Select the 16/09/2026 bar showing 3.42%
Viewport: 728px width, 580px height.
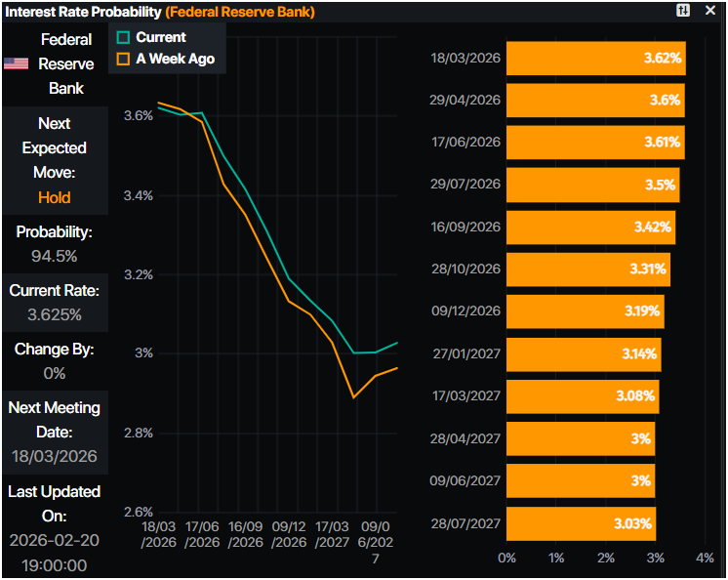point(590,227)
